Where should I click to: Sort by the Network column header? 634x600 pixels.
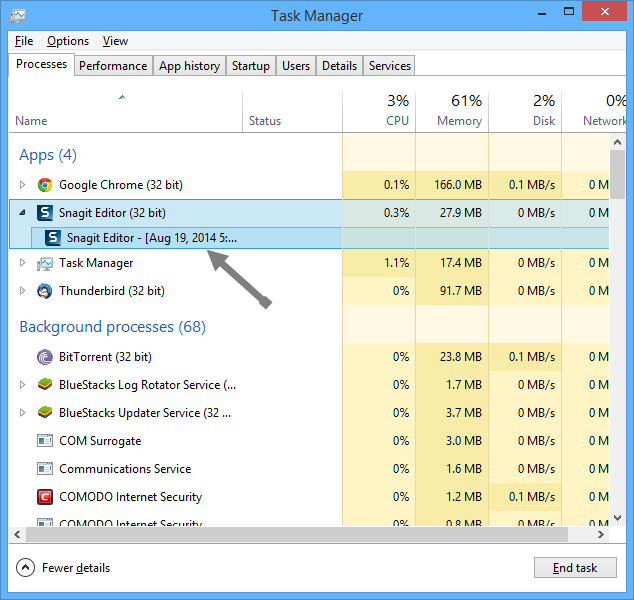pyautogui.click(x=594, y=111)
